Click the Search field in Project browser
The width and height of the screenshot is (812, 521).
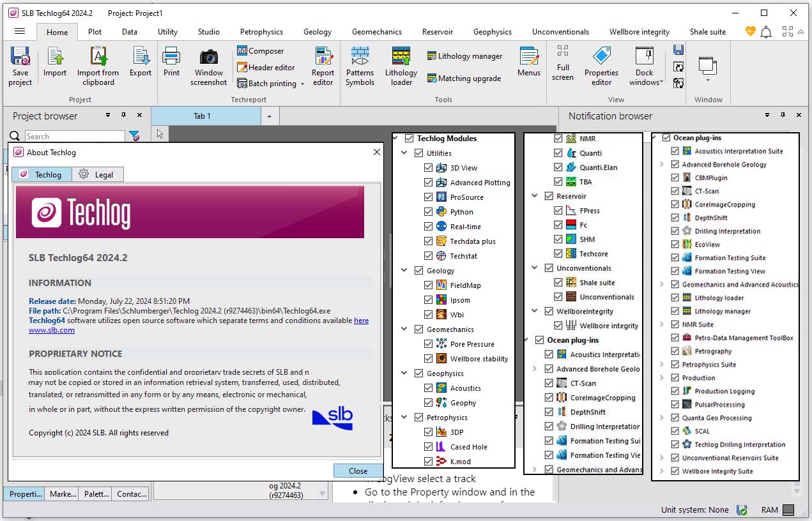(75, 136)
